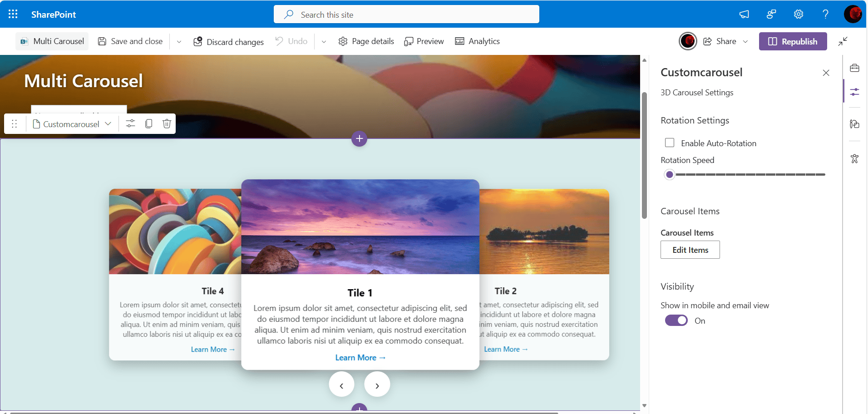868x414 pixels.
Task: Open the Analytics view
Action: point(478,41)
